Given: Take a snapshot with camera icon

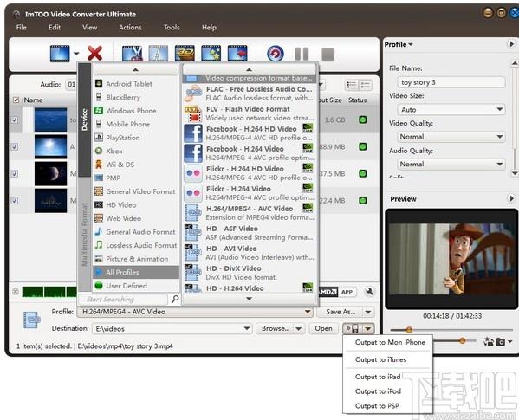Looking at the screenshot, I should point(500,341).
